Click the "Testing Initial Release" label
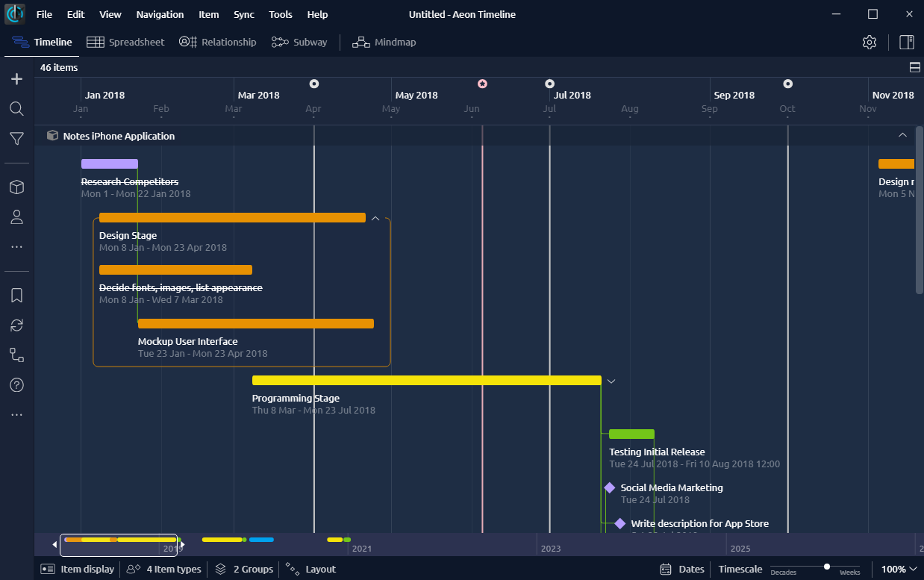The image size is (924, 580). (x=657, y=452)
